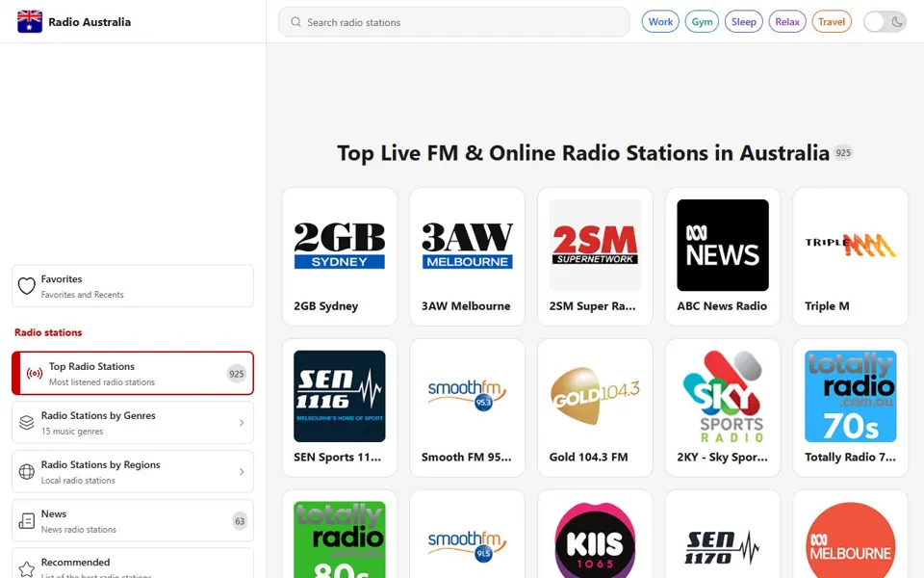Open the Radio Australia site title
924x578 pixels.
point(90,22)
